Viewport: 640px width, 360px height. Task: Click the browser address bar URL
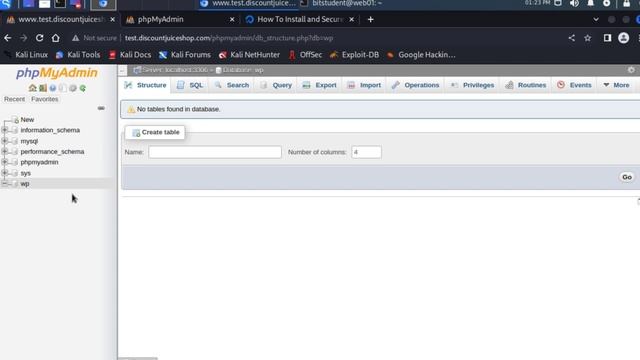pyautogui.click(x=229, y=38)
